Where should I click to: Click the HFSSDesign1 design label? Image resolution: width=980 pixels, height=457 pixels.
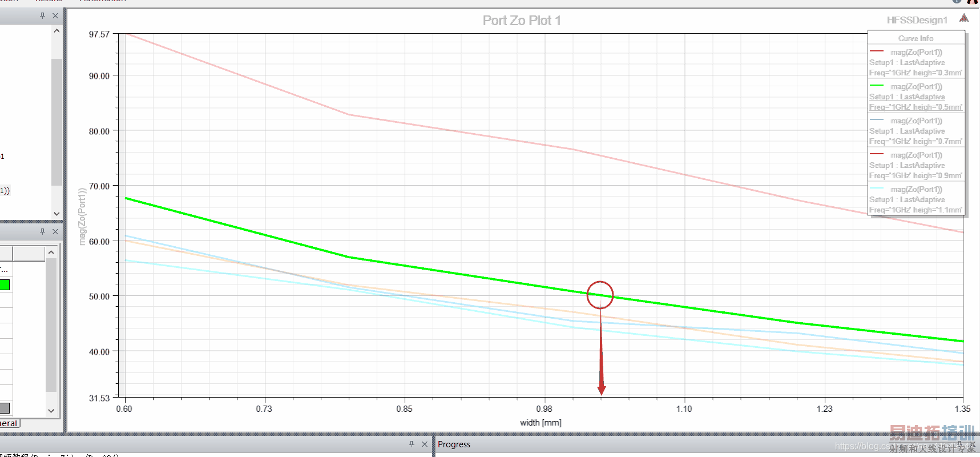click(917, 20)
